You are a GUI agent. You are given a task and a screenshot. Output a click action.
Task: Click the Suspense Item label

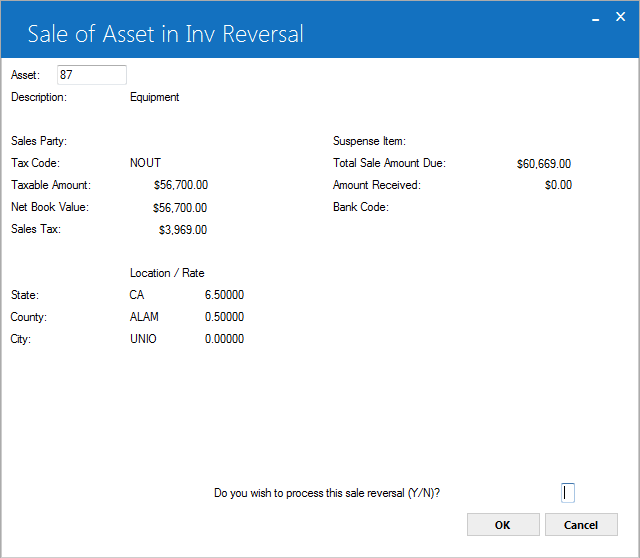369,141
